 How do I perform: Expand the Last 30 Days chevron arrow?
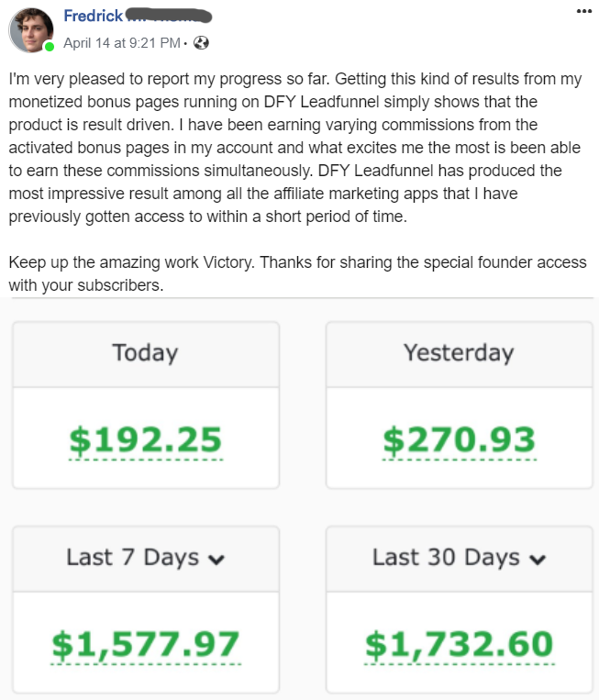(x=538, y=559)
